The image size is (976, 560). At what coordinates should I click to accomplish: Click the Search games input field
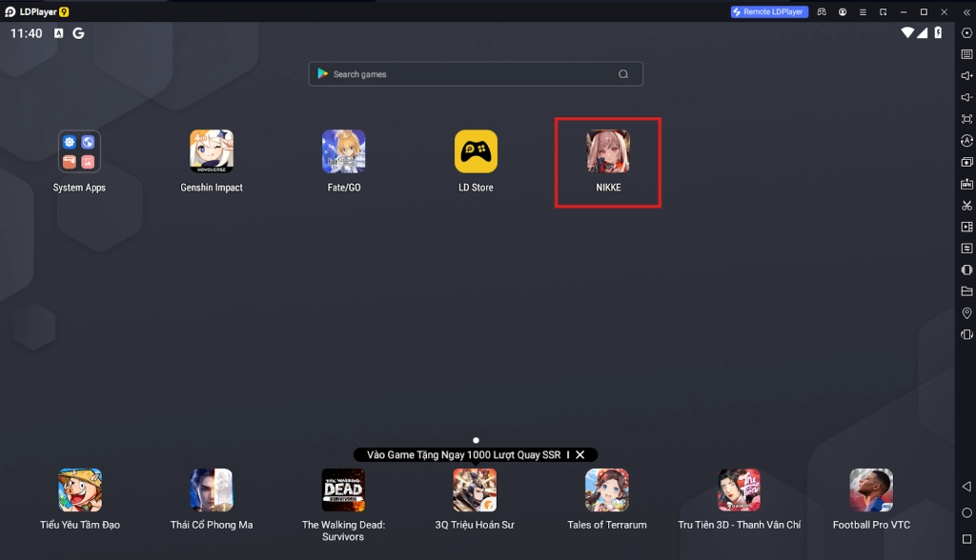(476, 74)
